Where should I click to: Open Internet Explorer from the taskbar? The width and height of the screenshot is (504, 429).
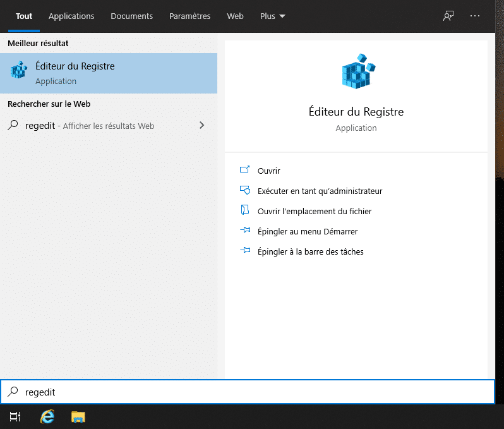coord(47,416)
